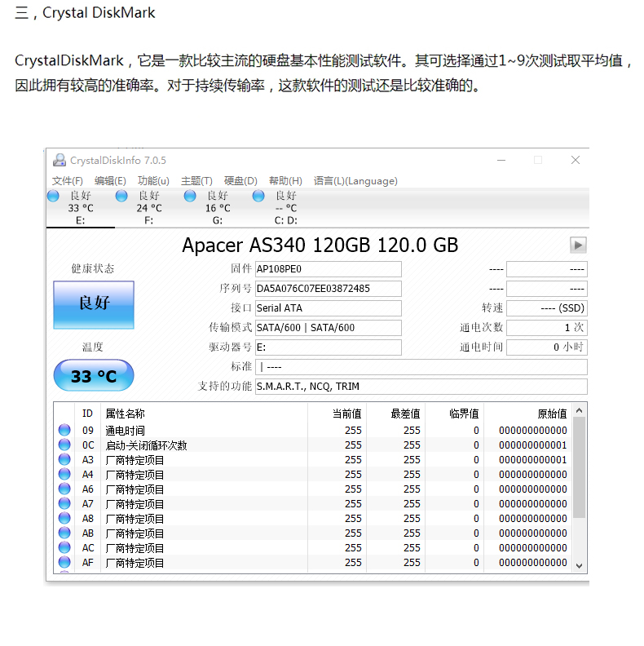Click the 当前值 column header
The image size is (644, 646).
point(337,414)
